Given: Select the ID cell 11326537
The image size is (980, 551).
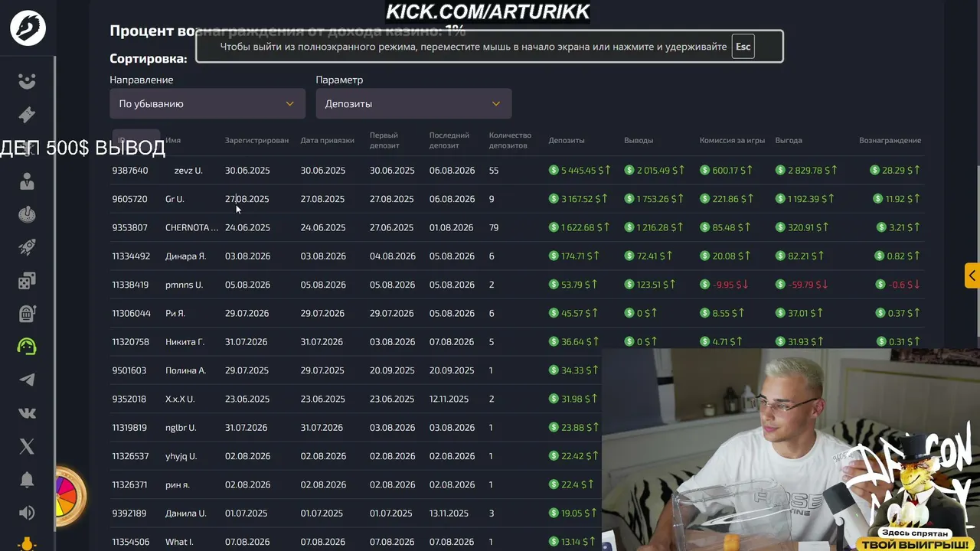Looking at the screenshot, I should pyautogui.click(x=131, y=456).
